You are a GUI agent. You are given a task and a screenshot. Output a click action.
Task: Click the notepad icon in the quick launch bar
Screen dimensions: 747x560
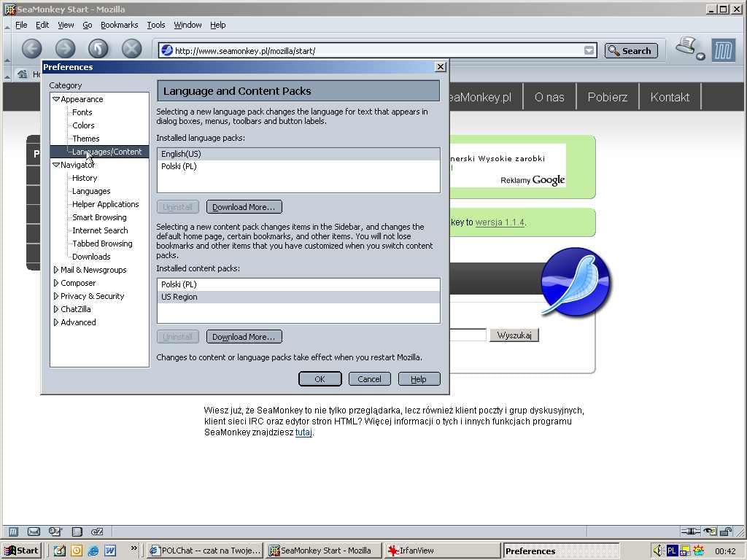point(59,551)
